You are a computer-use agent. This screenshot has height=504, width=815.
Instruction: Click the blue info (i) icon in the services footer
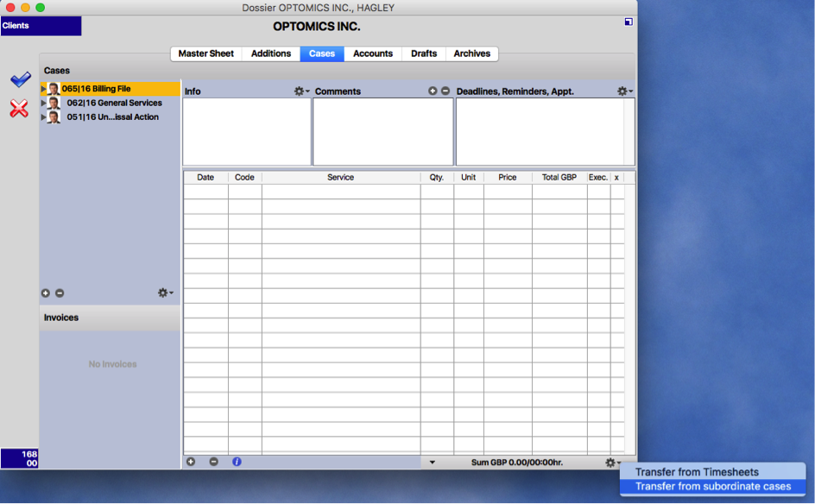pyautogui.click(x=237, y=462)
